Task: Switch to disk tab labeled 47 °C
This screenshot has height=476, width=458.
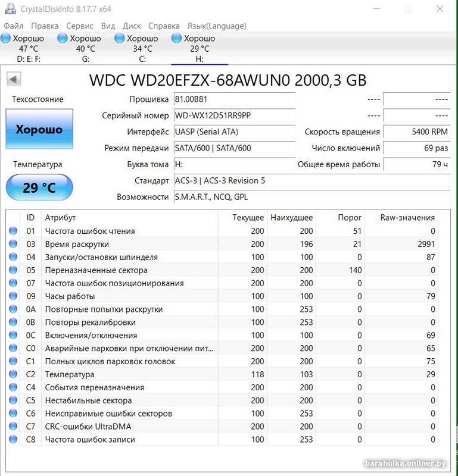Action: coord(29,49)
